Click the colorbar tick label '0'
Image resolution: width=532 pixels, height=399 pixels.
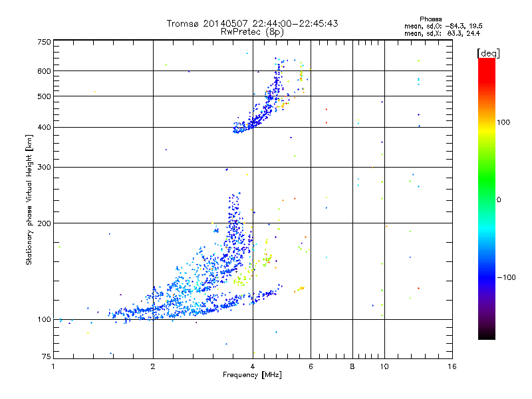click(499, 200)
